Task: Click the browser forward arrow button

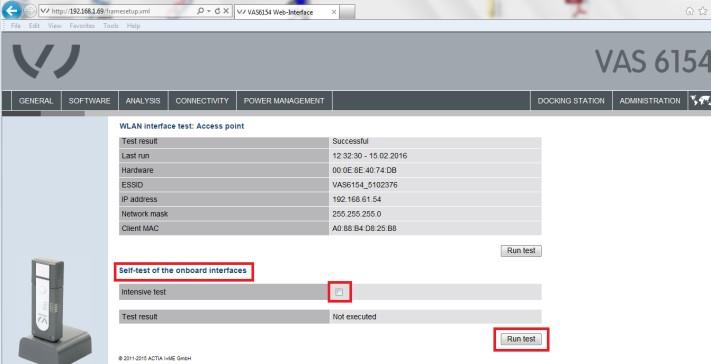Action: click(x=30, y=11)
